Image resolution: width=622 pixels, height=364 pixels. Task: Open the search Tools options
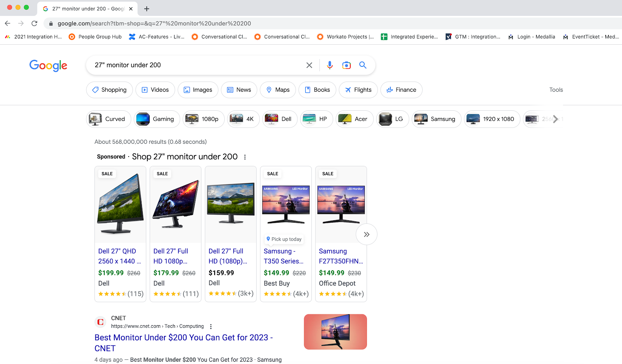pyautogui.click(x=556, y=90)
